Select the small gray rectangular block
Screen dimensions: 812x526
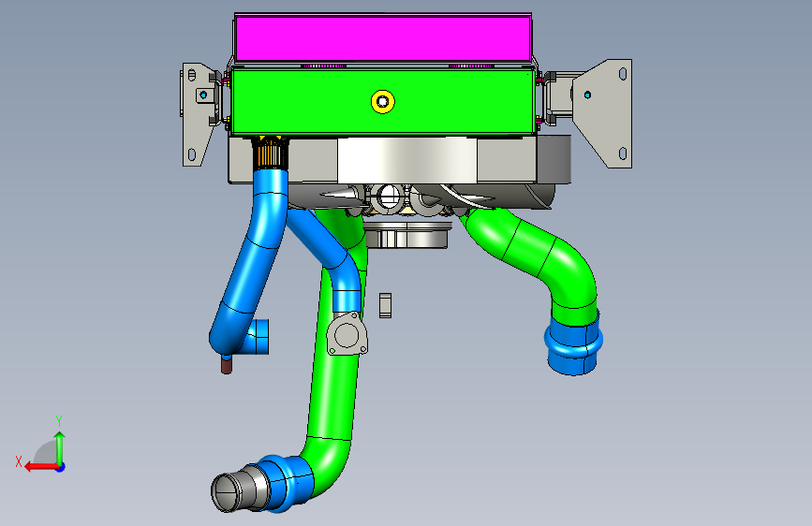[385, 305]
